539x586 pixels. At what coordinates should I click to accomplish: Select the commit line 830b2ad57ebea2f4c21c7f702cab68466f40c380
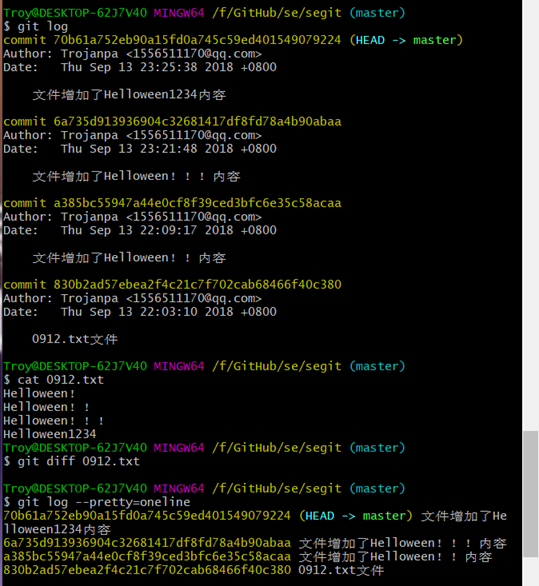(172, 284)
